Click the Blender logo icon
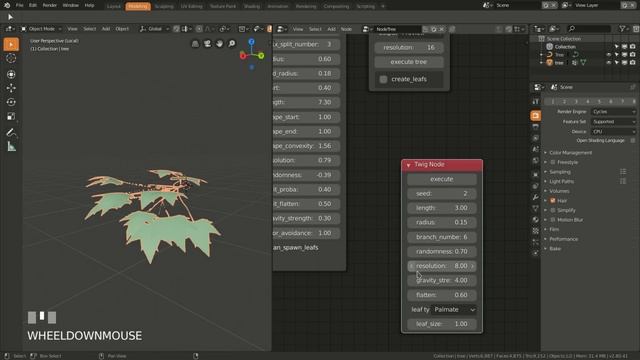This screenshot has height=360, width=640. pos(7,5)
